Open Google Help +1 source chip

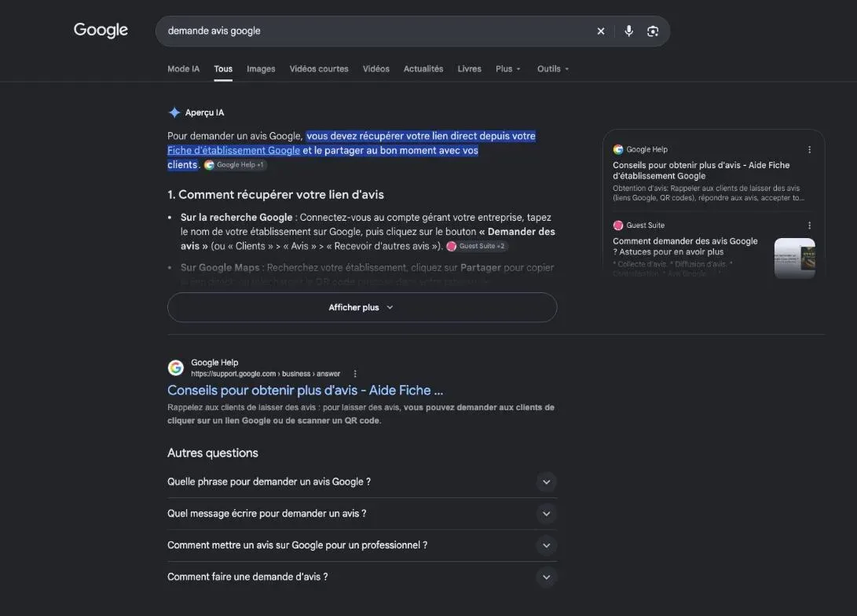pyautogui.click(x=235, y=165)
